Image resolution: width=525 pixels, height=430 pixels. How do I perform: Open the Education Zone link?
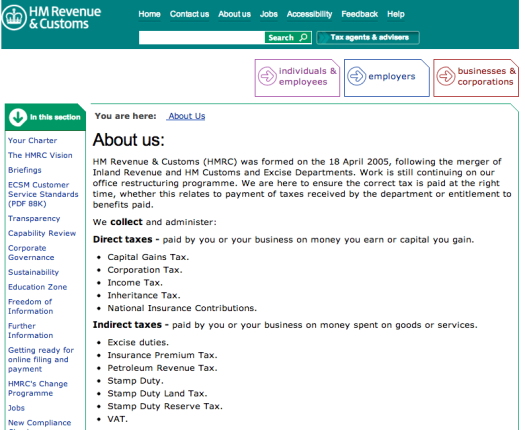[x=38, y=287]
